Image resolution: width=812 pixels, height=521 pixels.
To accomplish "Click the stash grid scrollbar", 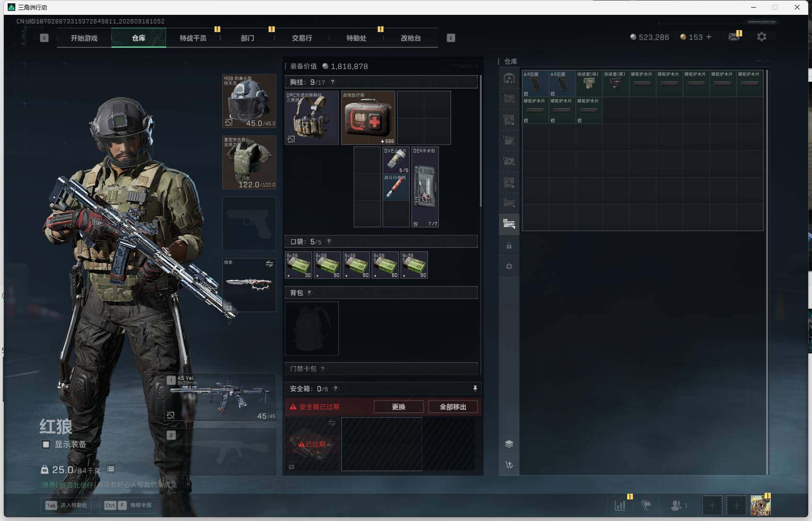I will point(767,272).
